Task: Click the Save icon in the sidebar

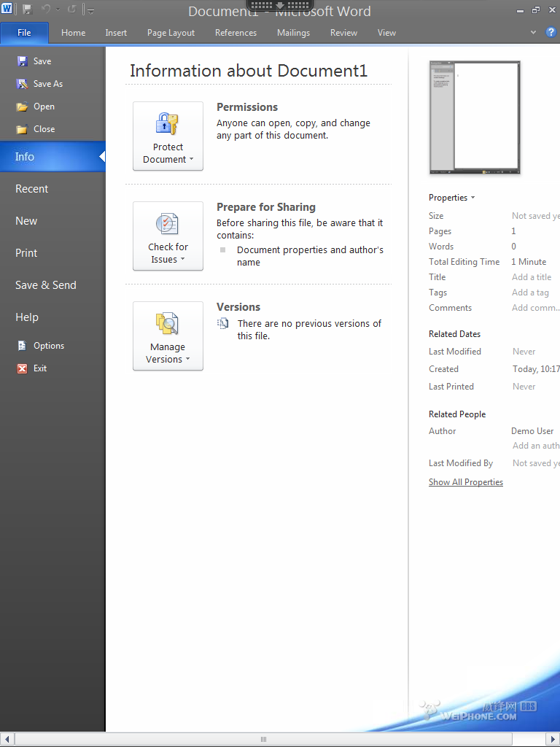Action: coord(22,61)
